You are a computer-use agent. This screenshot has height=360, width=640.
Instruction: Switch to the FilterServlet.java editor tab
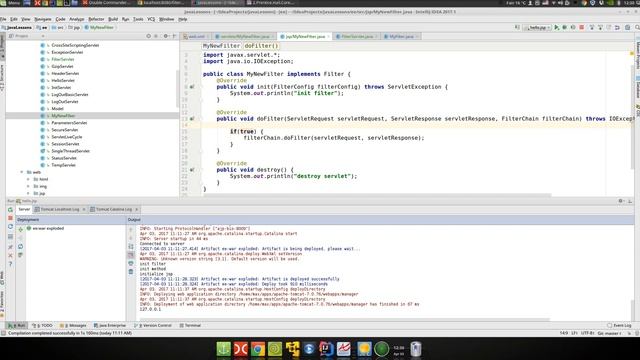[357, 36]
